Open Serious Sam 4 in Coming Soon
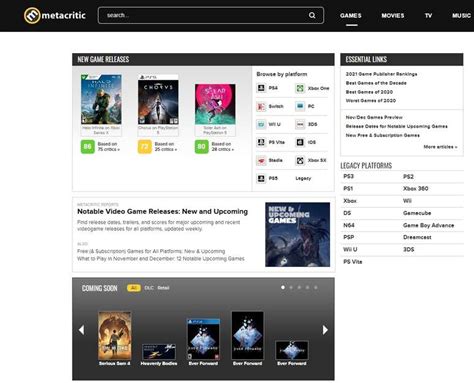The width and height of the screenshot is (474, 383). pyautogui.click(x=115, y=336)
